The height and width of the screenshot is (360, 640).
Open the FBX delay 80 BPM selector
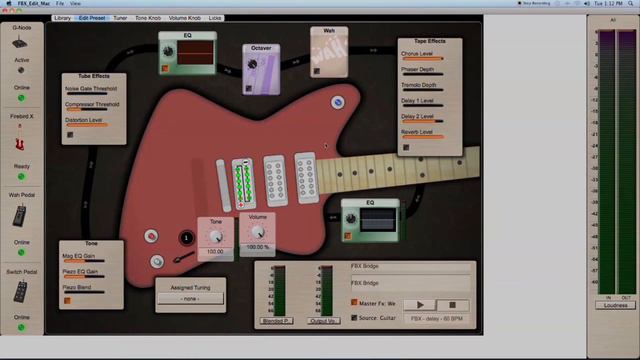pos(437,318)
